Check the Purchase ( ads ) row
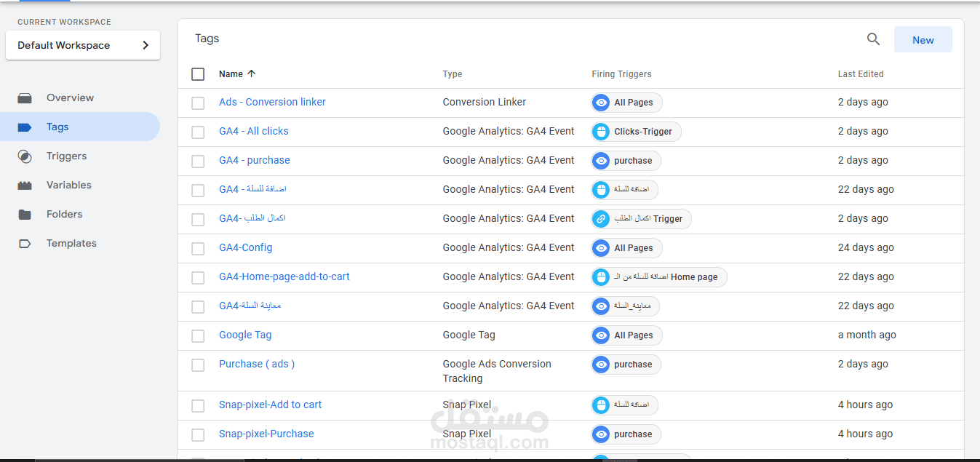 198,365
